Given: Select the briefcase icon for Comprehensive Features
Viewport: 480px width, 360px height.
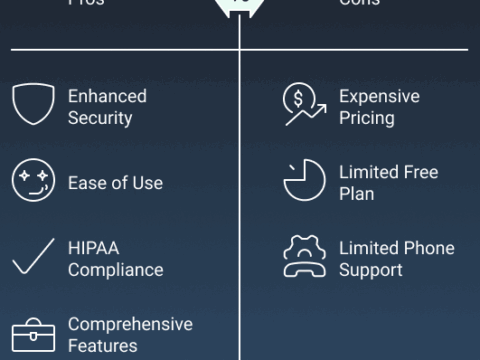Looking at the screenshot, I should (33, 335).
